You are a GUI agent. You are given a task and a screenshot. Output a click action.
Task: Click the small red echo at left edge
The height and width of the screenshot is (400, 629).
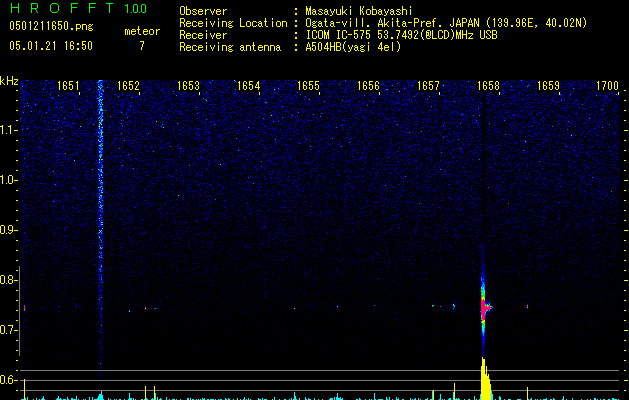24,308
